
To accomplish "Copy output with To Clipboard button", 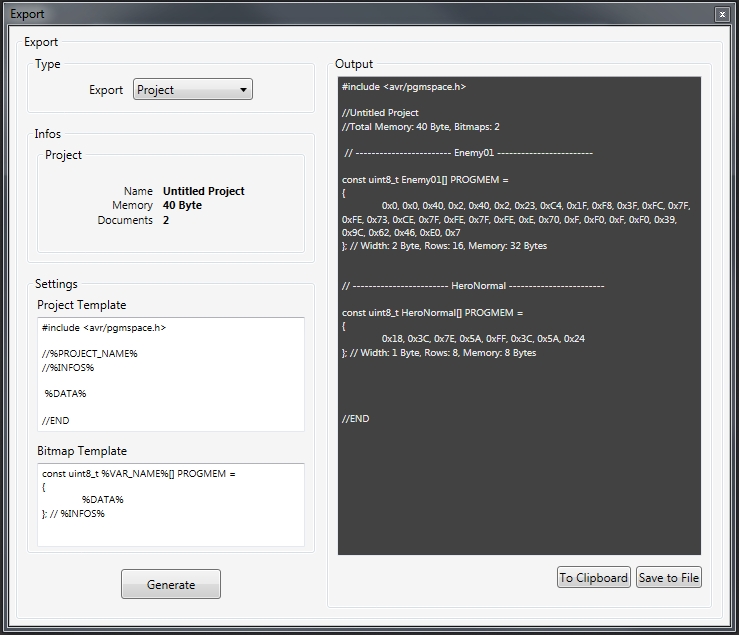I will tap(594, 577).
